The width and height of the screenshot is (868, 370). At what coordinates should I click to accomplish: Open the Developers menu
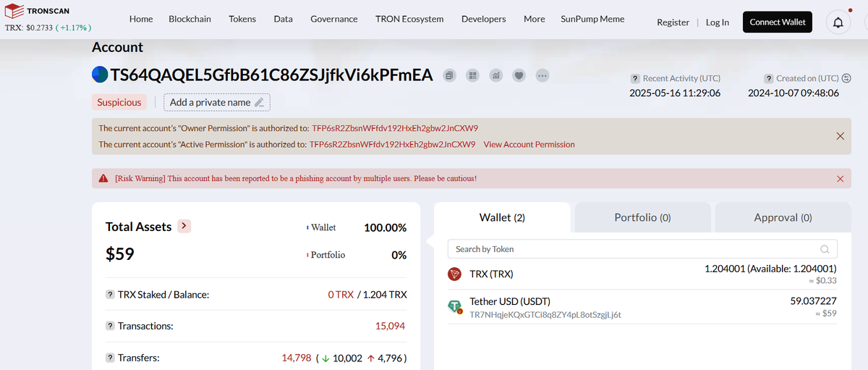[x=484, y=19]
